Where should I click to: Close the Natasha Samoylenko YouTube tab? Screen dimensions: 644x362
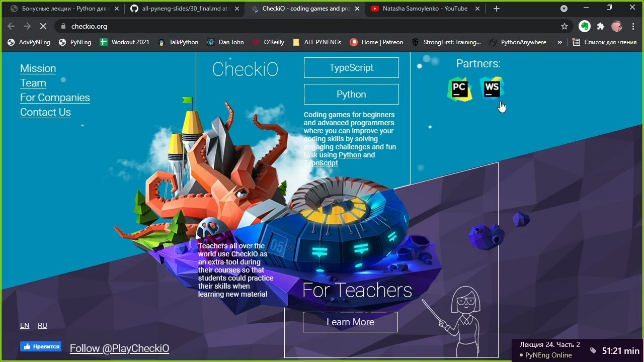(x=476, y=9)
